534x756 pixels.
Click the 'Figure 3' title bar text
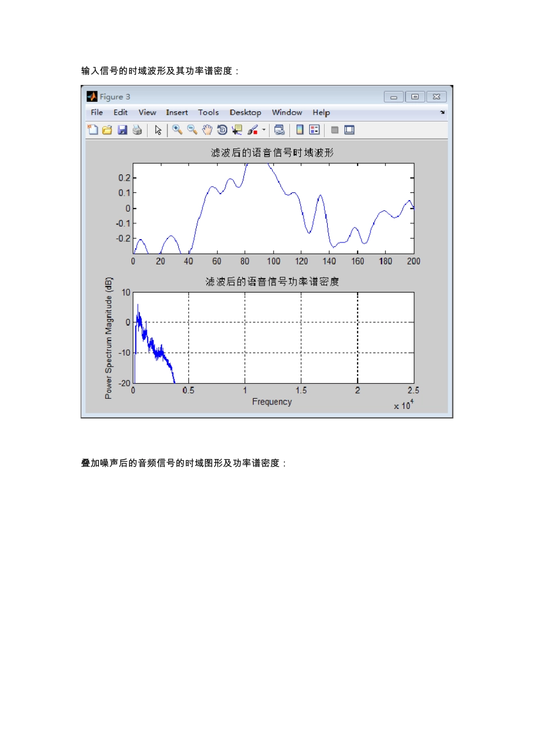coord(115,97)
